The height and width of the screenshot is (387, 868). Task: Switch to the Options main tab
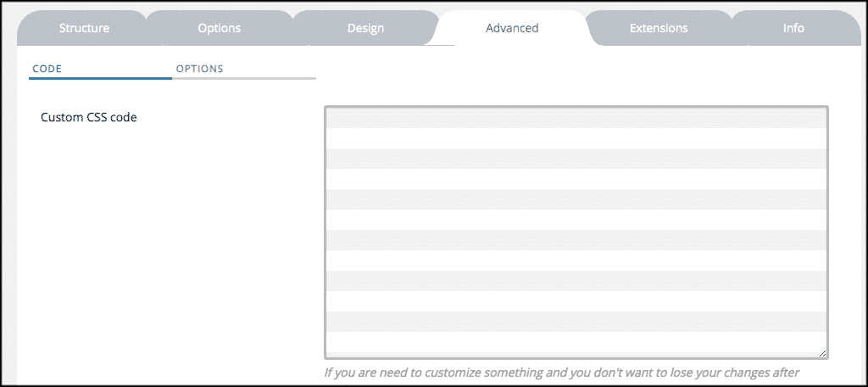pyautogui.click(x=219, y=28)
